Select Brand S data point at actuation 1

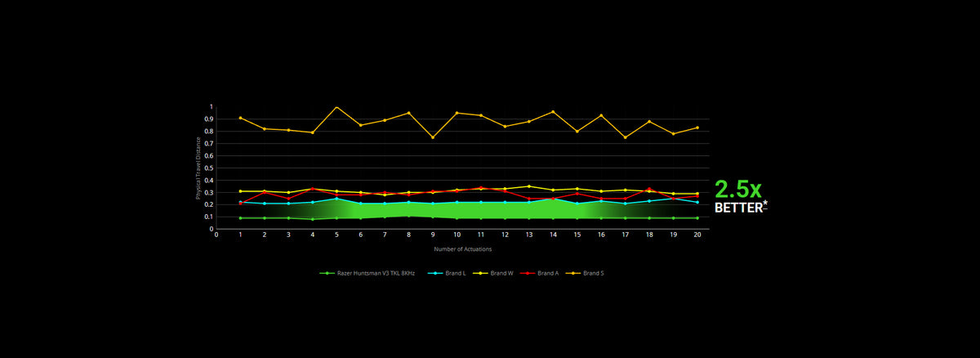[x=240, y=118]
